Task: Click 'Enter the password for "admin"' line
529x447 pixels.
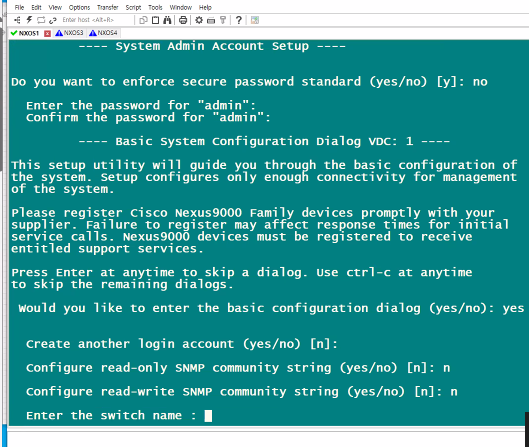Action: (x=141, y=106)
